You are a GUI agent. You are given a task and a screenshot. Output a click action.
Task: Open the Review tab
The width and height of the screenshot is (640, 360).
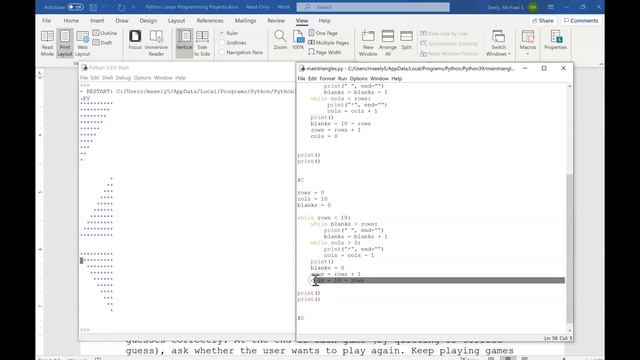[x=276, y=20]
